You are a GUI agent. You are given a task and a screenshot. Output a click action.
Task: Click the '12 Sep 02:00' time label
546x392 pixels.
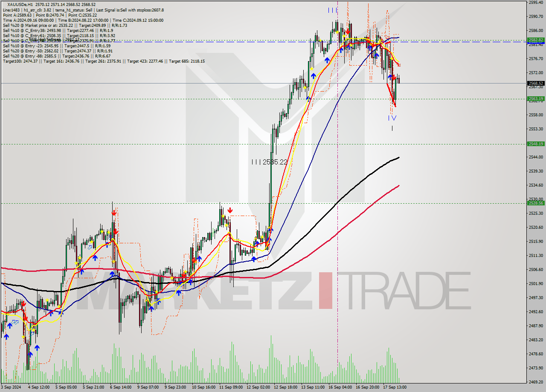coord(258,387)
